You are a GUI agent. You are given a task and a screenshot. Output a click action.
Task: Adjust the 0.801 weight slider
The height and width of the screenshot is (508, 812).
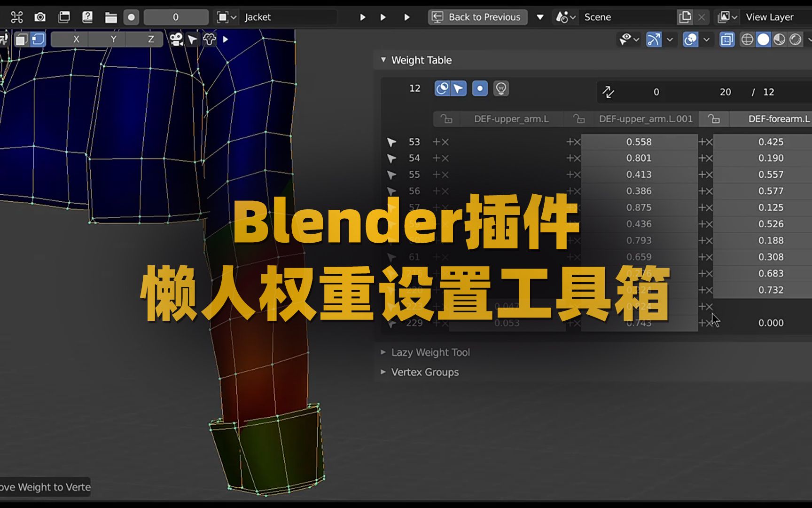tap(639, 158)
